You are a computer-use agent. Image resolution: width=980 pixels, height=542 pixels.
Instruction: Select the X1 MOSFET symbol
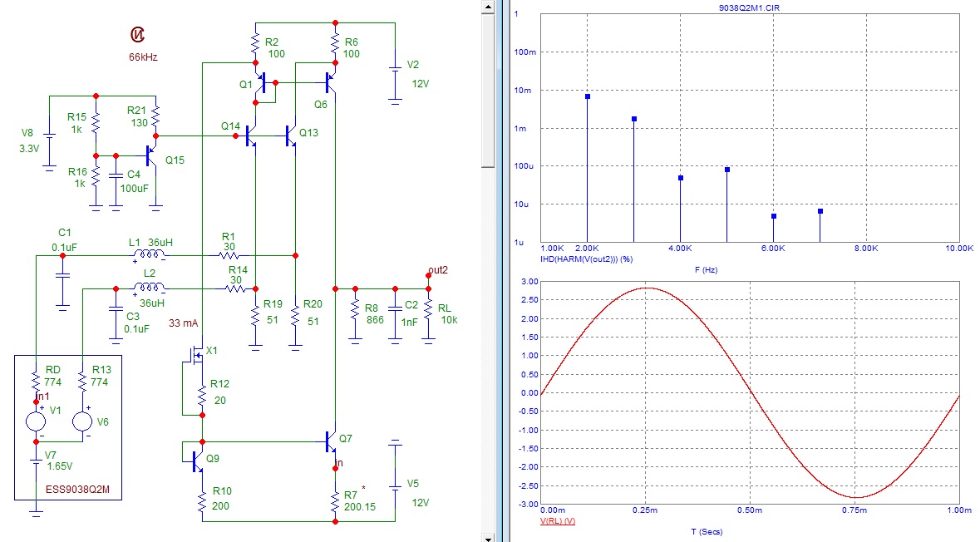point(197,357)
